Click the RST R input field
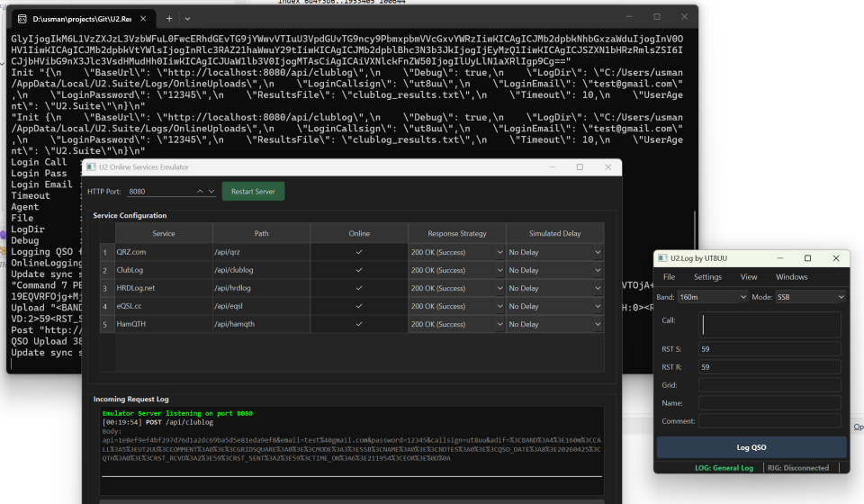 [769, 367]
